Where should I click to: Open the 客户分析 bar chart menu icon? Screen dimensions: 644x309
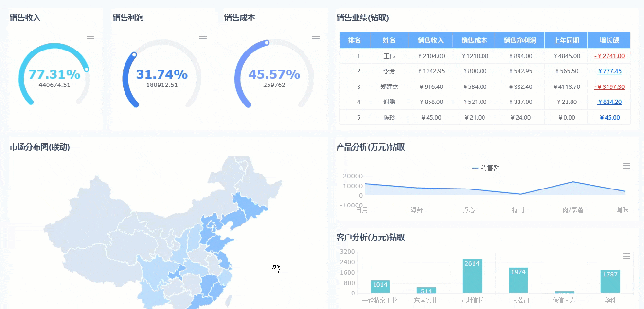[626, 256]
